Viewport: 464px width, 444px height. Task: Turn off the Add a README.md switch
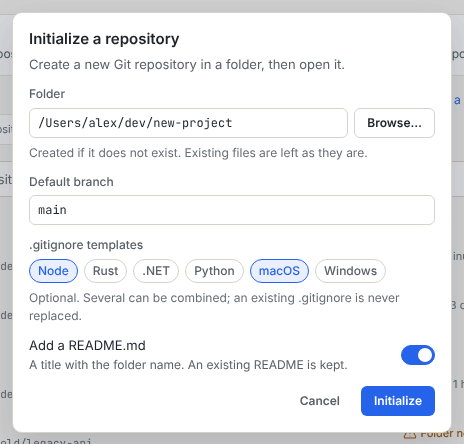418,355
